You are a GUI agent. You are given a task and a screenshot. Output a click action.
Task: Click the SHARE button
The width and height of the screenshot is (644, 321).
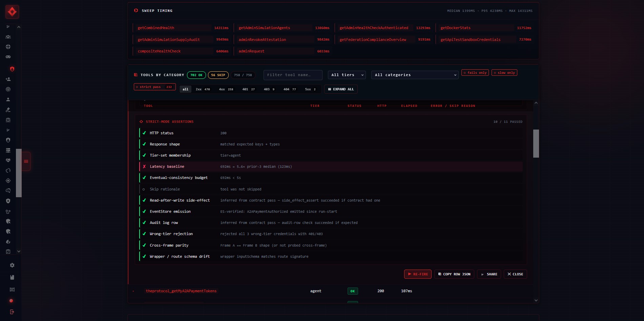coord(489,274)
